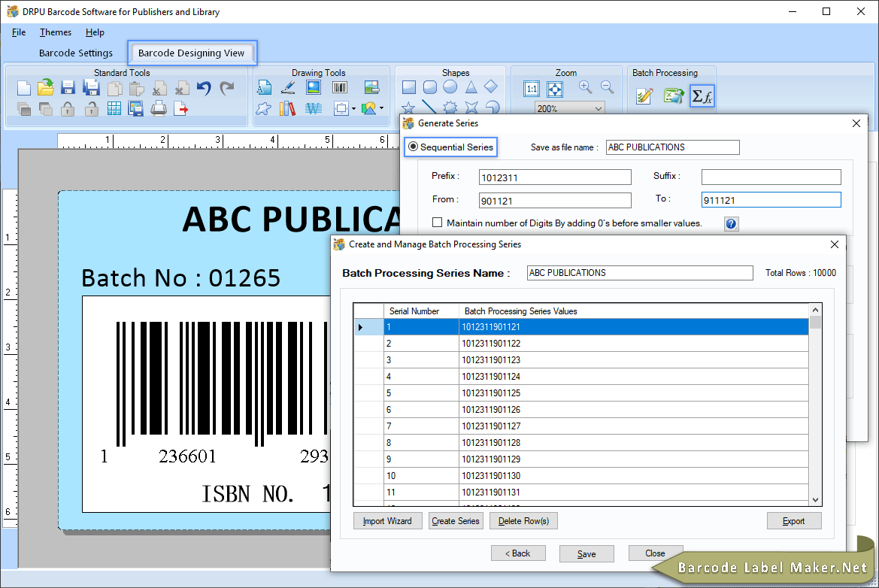The width and height of the screenshot is (879, 588).
Task: Open the books library tool
Action: tap(287, 108)
